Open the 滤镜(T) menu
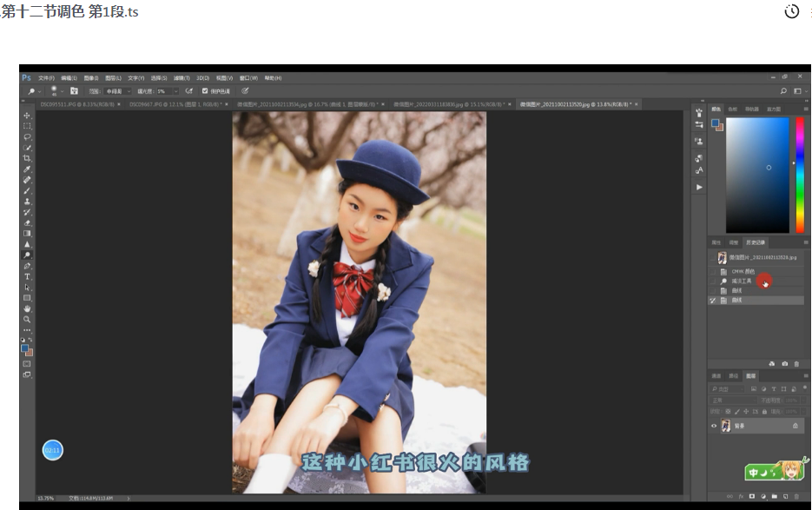 [182, 78]
